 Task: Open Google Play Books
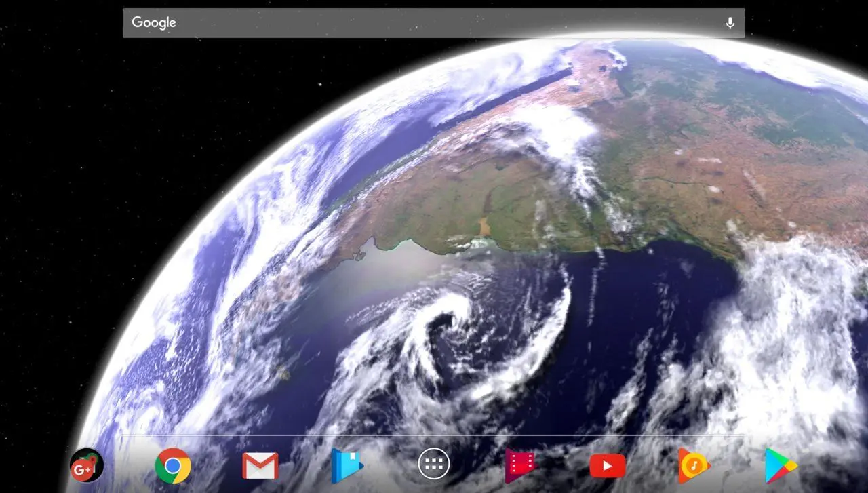pos(347,466)
